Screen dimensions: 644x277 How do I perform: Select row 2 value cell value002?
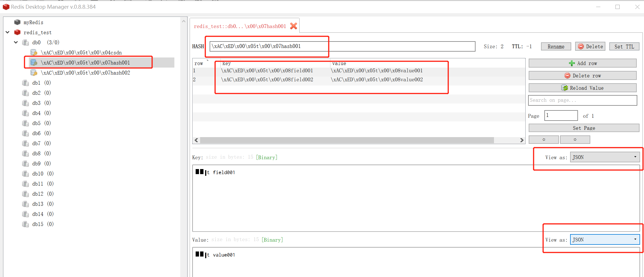(x=377, y=80)
